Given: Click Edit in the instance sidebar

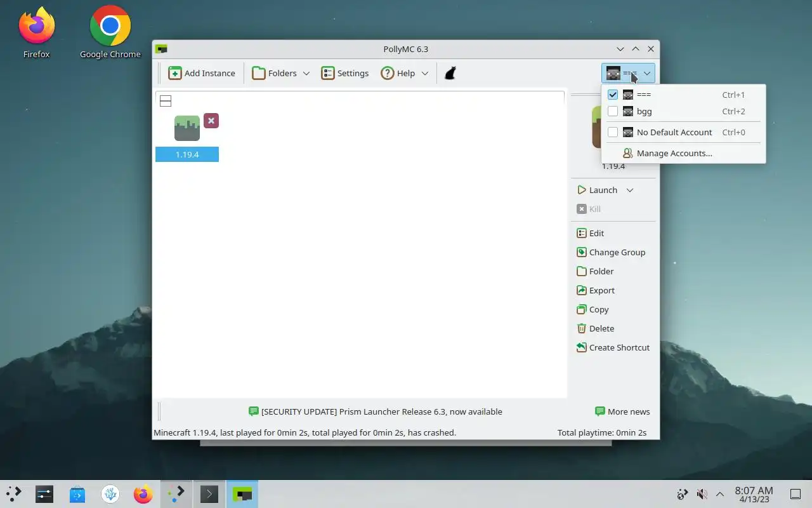Looking at the screenshot, I should pos(591,233).
